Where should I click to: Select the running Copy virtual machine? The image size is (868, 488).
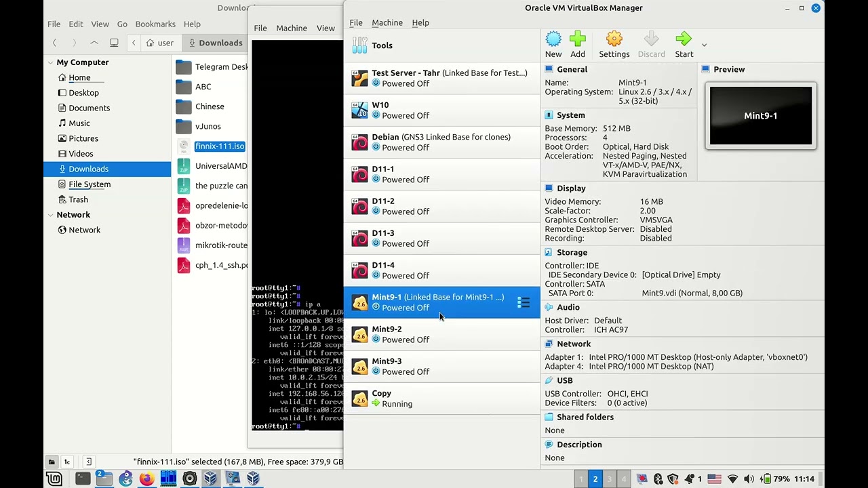tap(442, 398)
